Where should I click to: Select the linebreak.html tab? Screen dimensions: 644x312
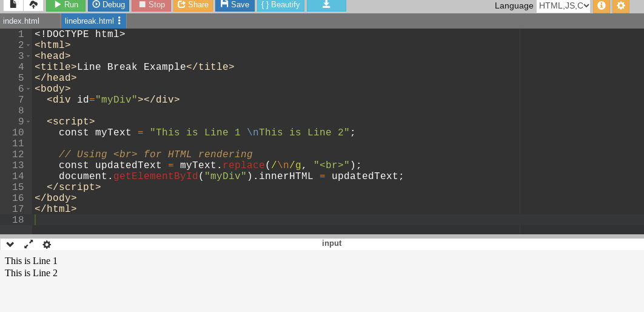click(89, 21)
